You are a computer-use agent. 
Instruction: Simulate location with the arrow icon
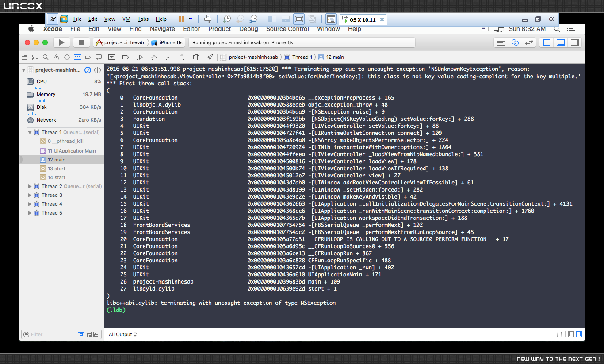point(210,57)
